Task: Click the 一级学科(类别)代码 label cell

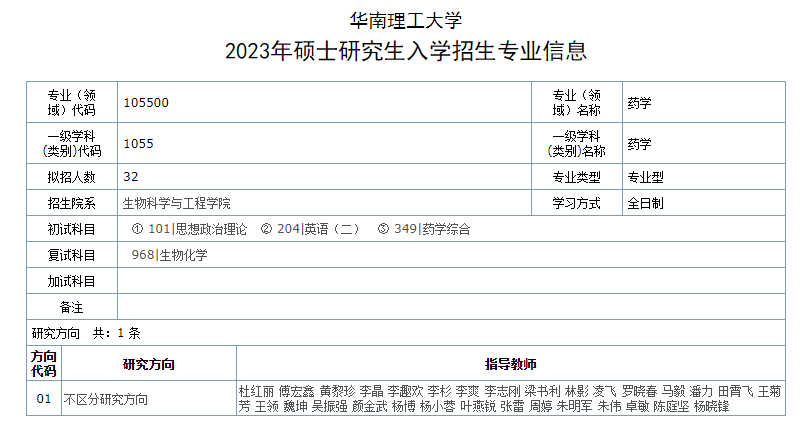Action: (72, 143)
